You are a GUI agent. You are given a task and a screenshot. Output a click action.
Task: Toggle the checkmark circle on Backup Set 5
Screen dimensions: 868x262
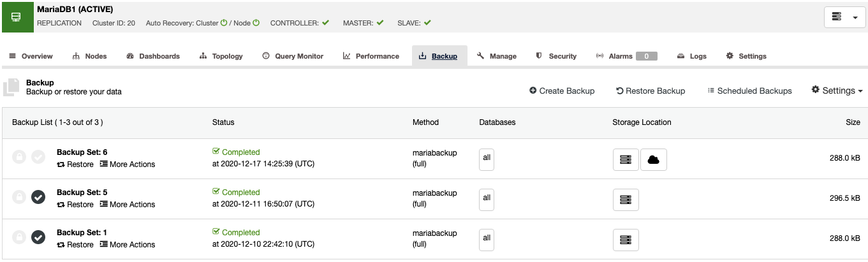point(38,197)
